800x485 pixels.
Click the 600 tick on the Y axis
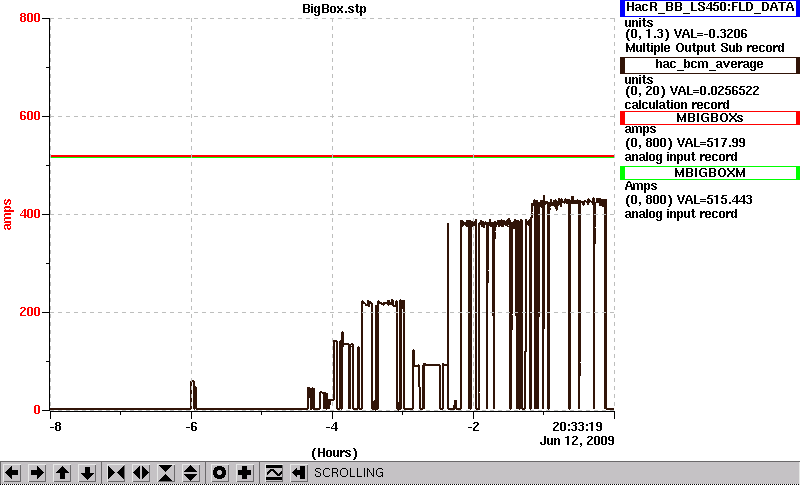coord(30,116)
